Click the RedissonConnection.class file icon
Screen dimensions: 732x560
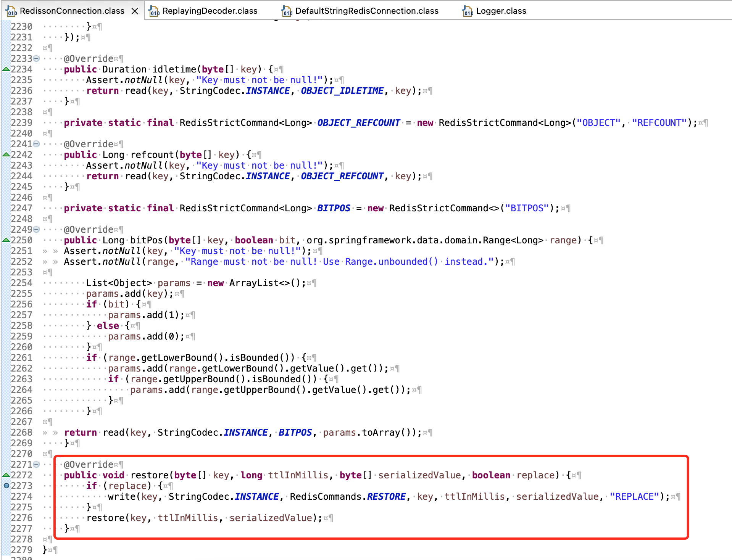[x=11, y=11]
